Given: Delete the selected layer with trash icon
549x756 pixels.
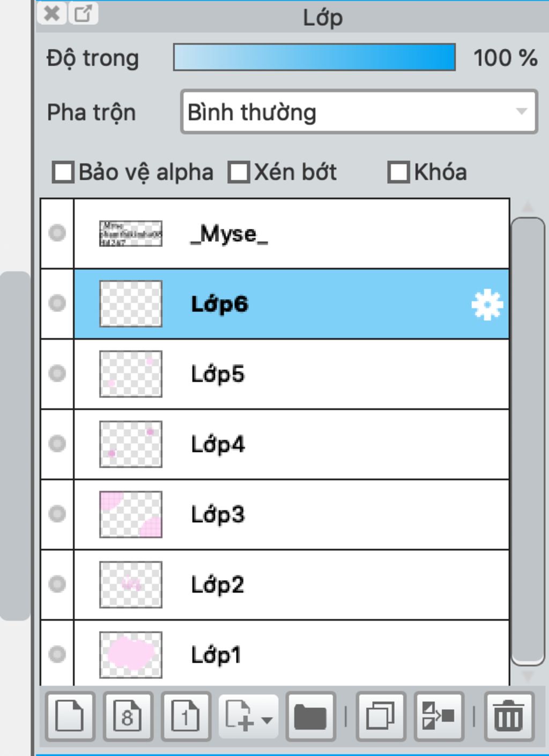Looking at the screenshot, I should click(508, 716).
